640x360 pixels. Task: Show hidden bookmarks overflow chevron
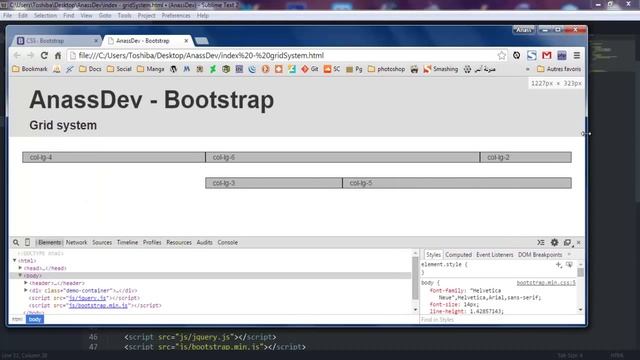pyautogui.click(x=528, y=69)
